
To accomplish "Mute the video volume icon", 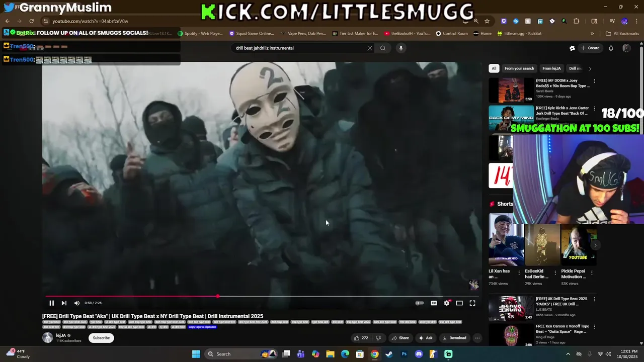I will point(77,303).
